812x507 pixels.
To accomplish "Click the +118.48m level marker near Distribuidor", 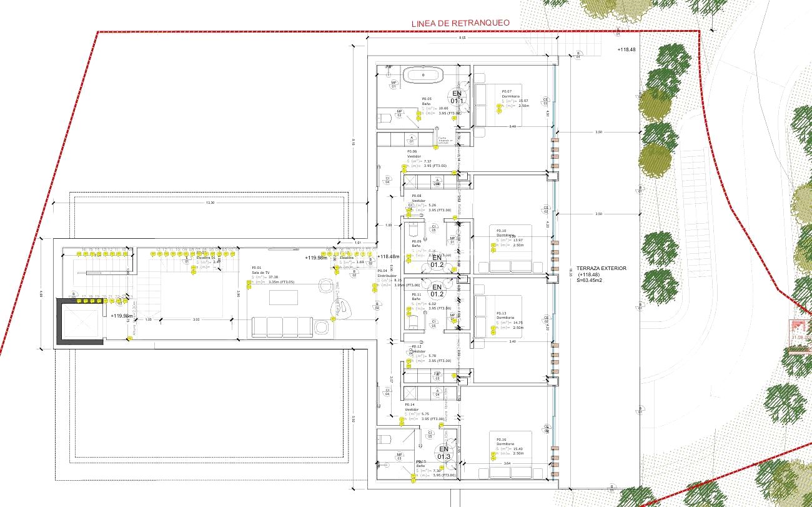I will pyautogui.click(x=389, y=257).
